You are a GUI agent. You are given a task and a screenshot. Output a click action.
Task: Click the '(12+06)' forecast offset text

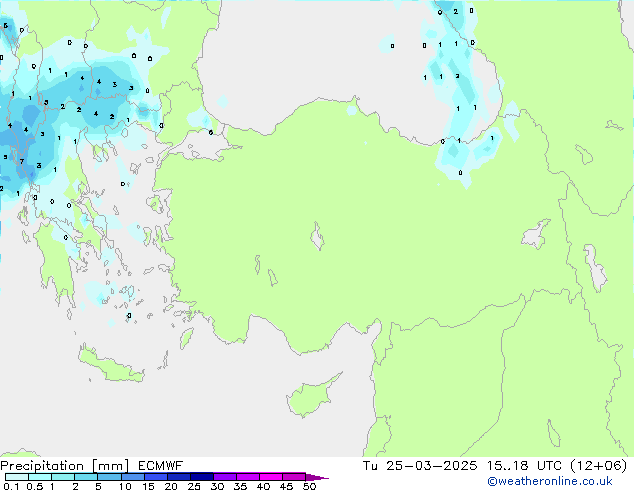[598, 466]
